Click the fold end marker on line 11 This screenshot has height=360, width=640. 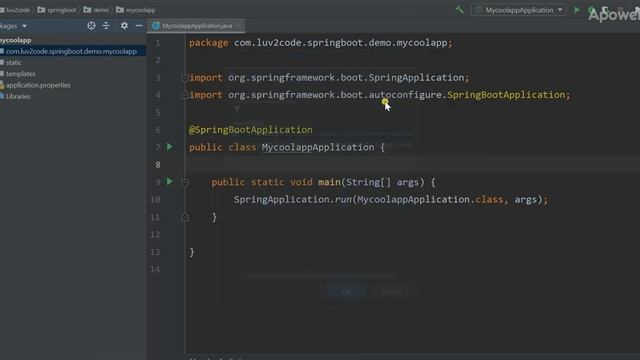point(185,217)
